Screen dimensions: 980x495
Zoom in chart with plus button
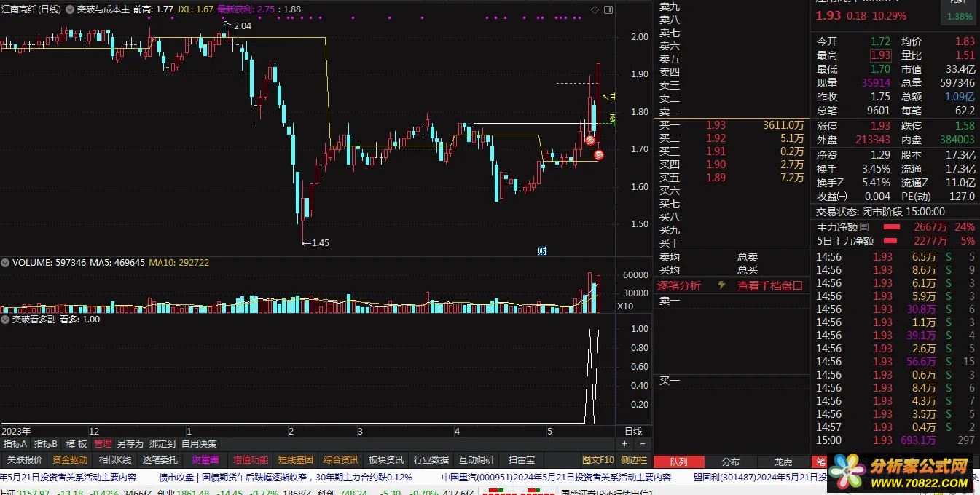click(624, 443)
